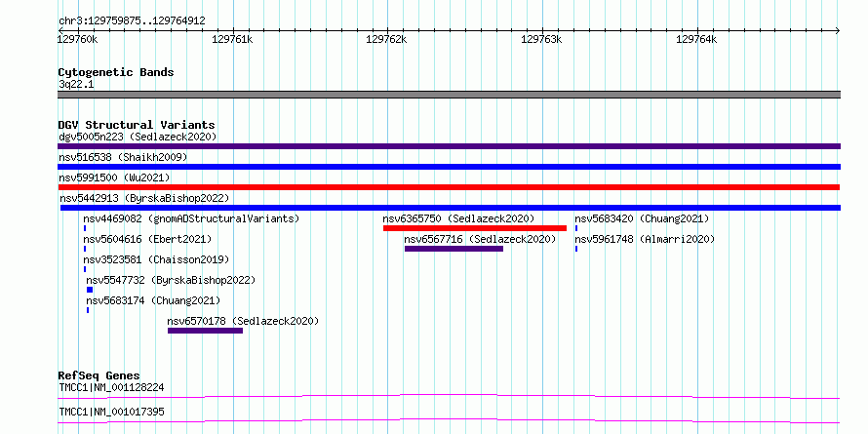Open the nsv516538 (Shaikh2009) variant label
This screenshot has height=434, width=868.
pyautogui.click(x=123, y=157)
